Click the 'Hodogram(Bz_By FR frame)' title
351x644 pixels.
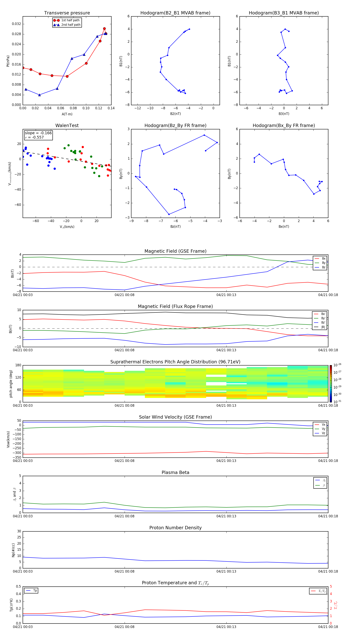[x=175, y=125]
